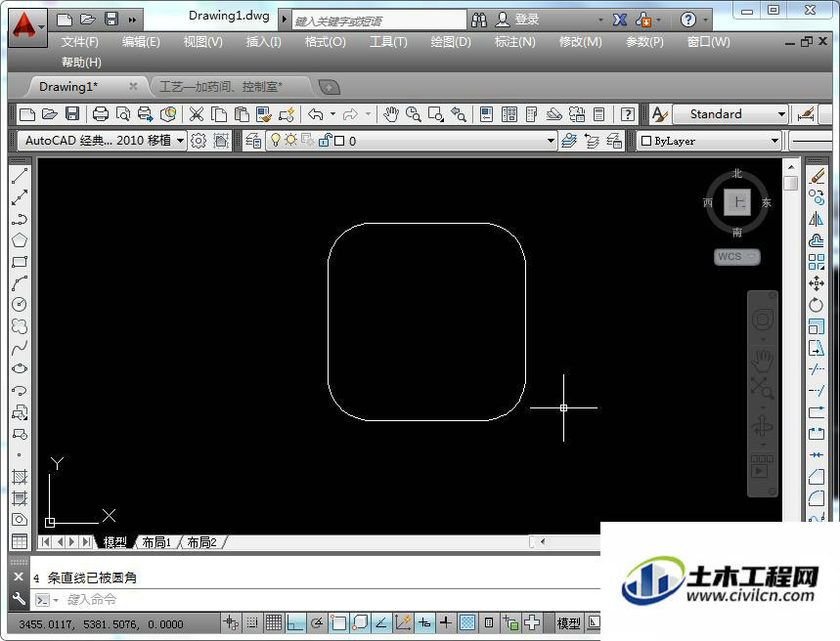Select the Rectangle draw tool
Screen dimensions: 840x641
tap(20, 262)
